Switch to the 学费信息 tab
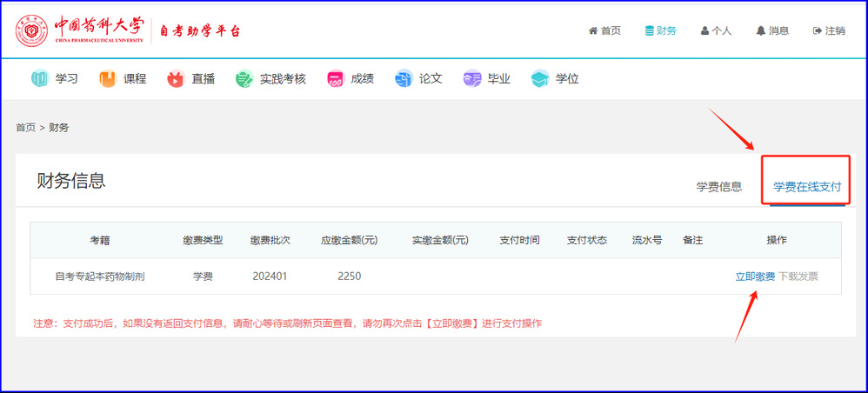The image size is (868, 393). (x=718, y=187)
